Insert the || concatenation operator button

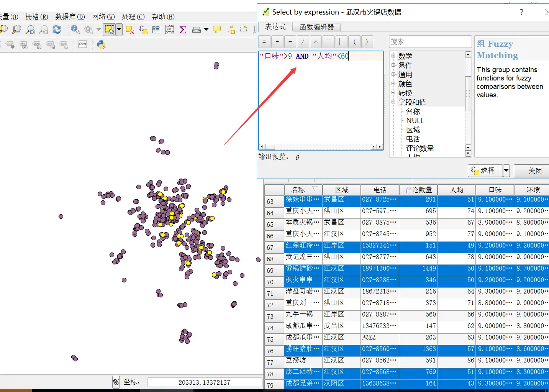341,41
